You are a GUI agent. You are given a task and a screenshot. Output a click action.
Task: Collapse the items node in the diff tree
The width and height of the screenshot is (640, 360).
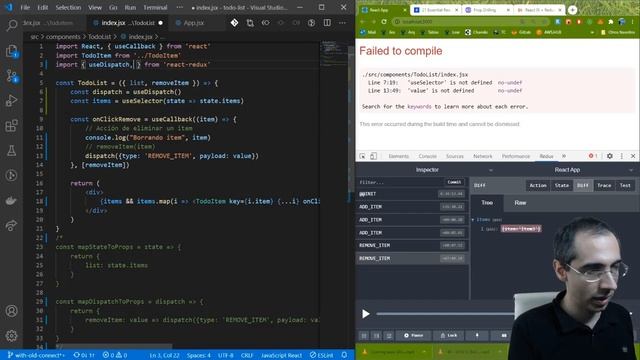pos(473,220)
